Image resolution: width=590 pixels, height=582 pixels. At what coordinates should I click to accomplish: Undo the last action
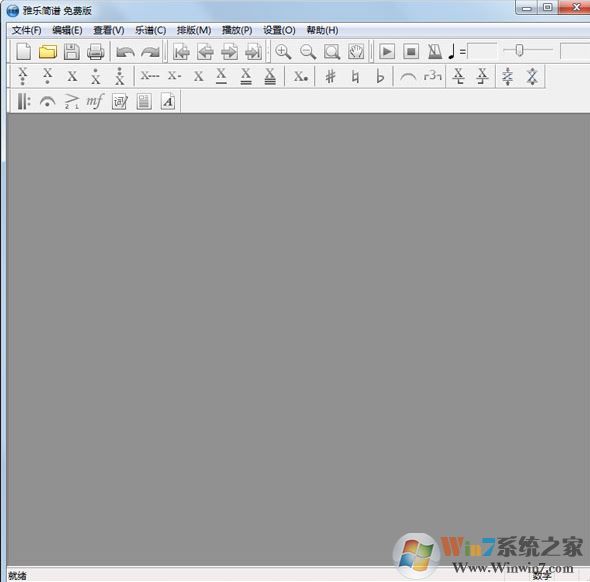125,52
